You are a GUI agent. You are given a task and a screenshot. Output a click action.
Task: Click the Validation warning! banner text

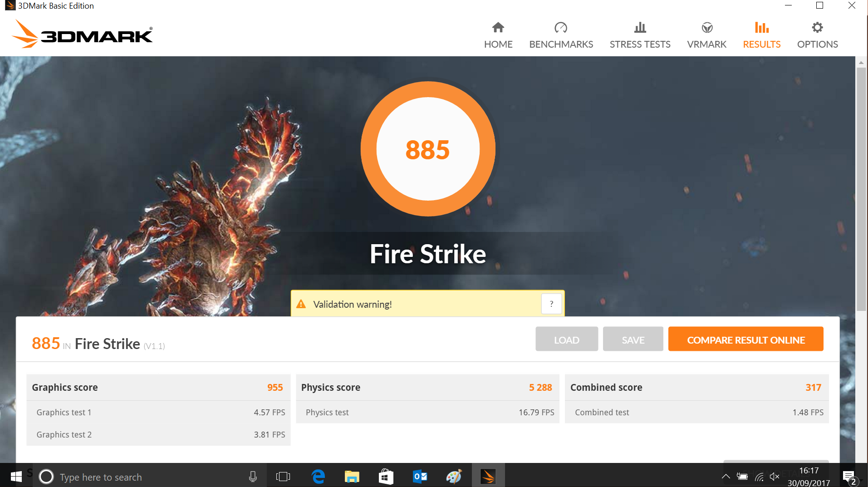353,304
